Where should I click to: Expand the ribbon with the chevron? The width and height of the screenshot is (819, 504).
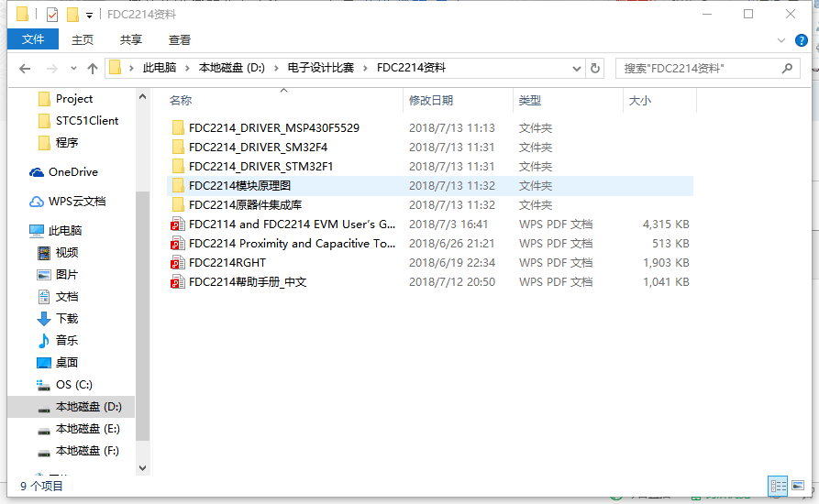click(x=781, y=40)
